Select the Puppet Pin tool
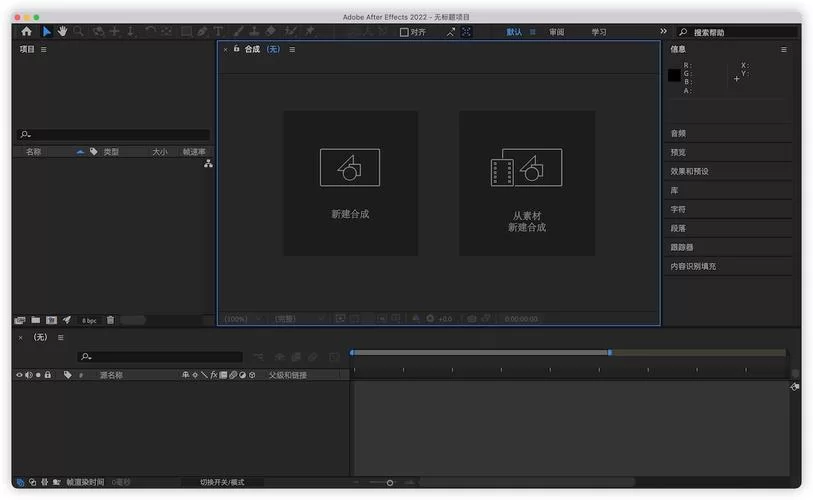Viewport: 813px width, 500px height. (310, 32)
